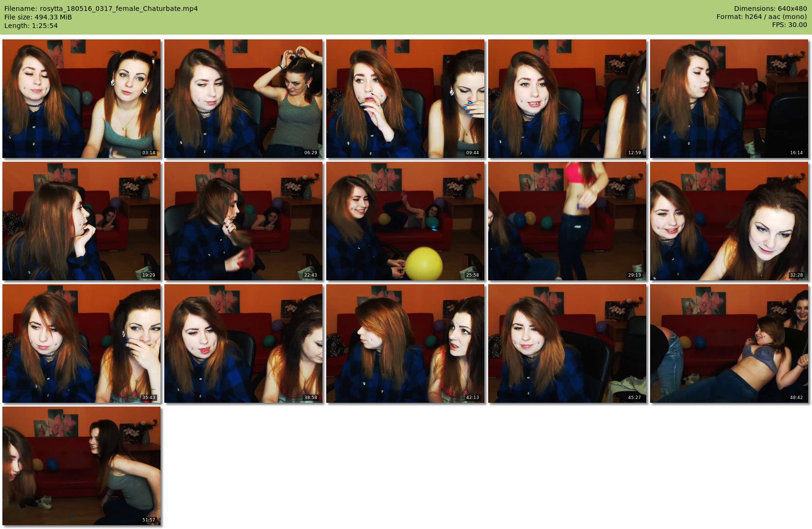Screen dimensions: 812x529
Task: Click the last thumbnail at 51:57
Action: pyautogui.click(x=81, y=466)
